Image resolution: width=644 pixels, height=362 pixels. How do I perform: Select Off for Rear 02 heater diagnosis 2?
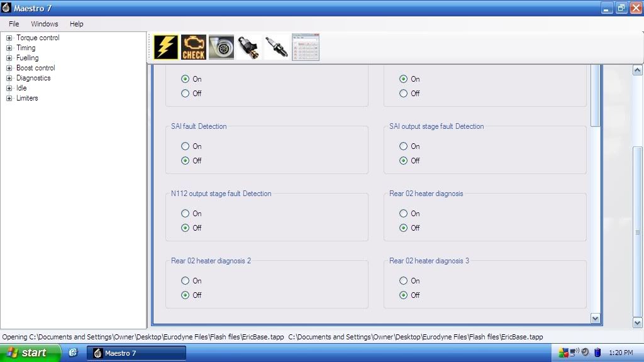[186, 295]
